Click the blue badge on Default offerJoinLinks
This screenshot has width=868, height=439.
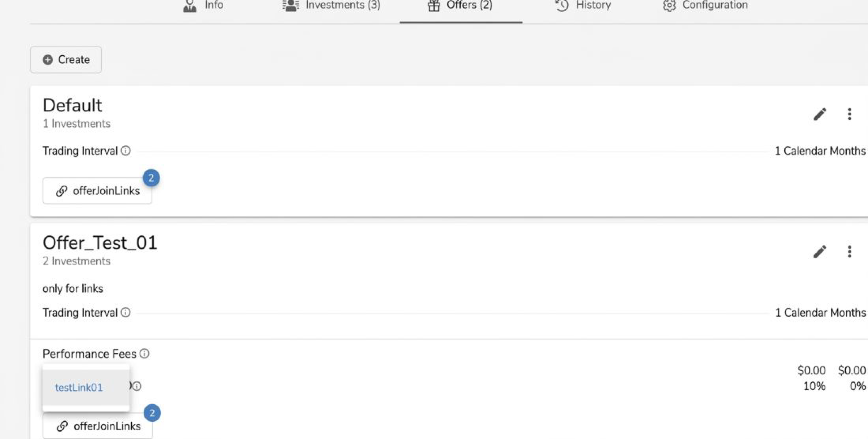tap(151, 178)
